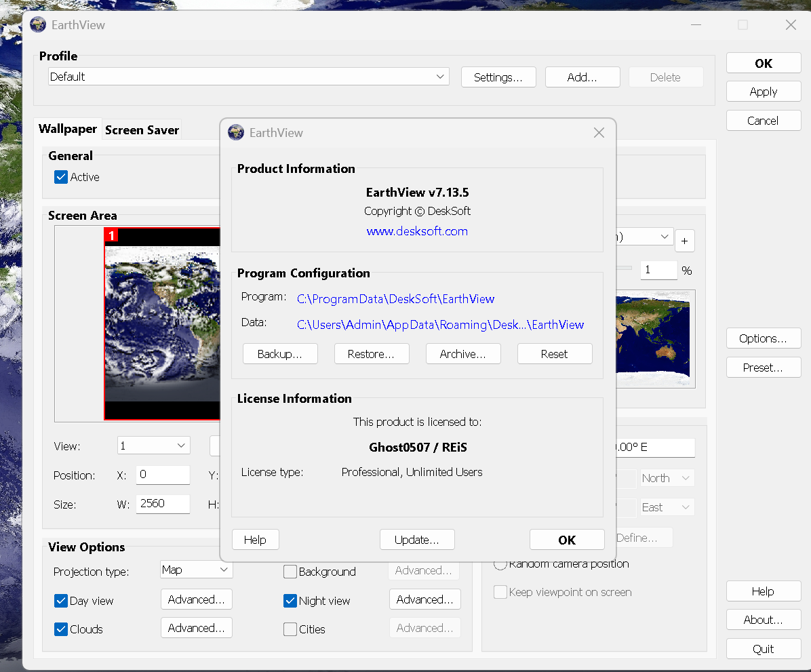Click the license name Ghost0507 / REiS
The image size is (811, 672).
tap(418, 448)
